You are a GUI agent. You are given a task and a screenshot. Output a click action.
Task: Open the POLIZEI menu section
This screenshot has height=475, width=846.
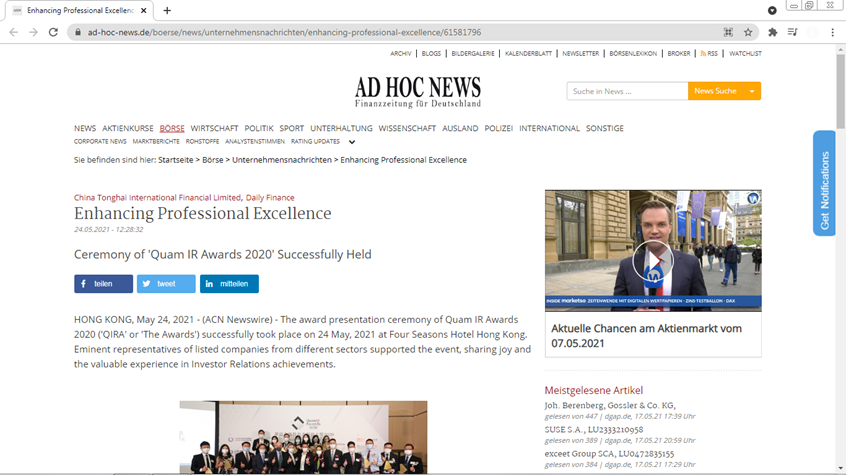pyautogui.click(x=499, y=128)
